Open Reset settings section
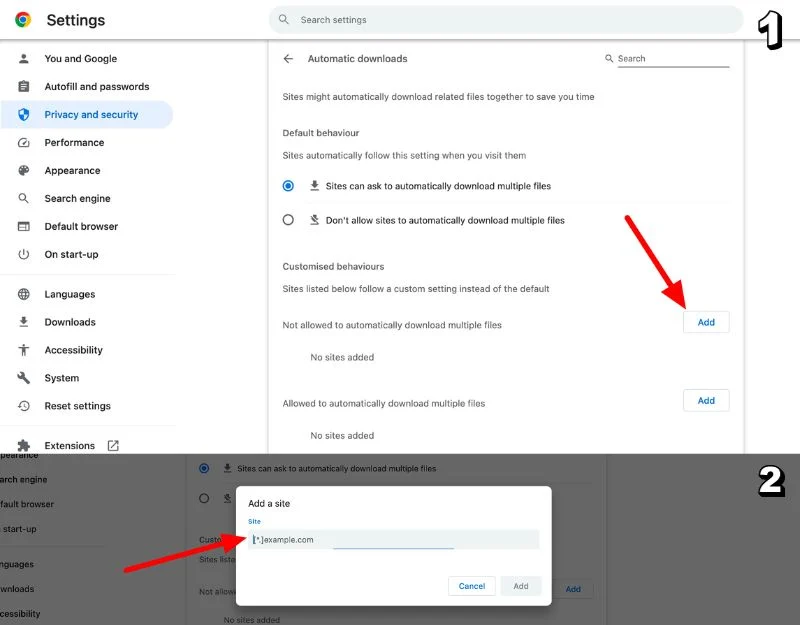 tap(78, 406)
